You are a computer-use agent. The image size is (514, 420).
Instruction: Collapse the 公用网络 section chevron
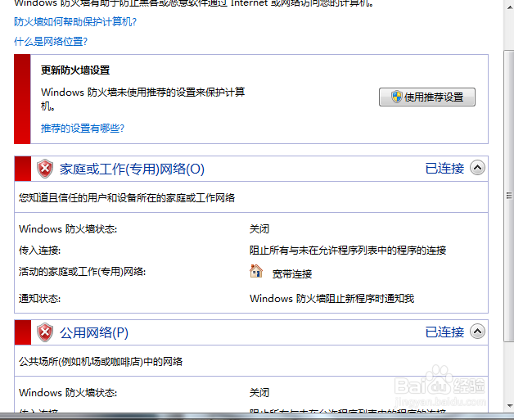pyautogui.click(x=477, y=332)
